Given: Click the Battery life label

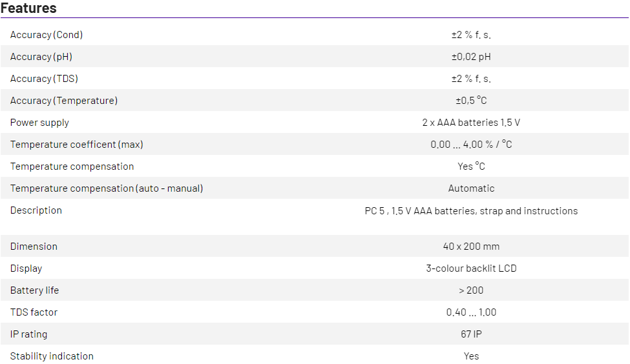Looking at the screenshot, I should 35,290.
